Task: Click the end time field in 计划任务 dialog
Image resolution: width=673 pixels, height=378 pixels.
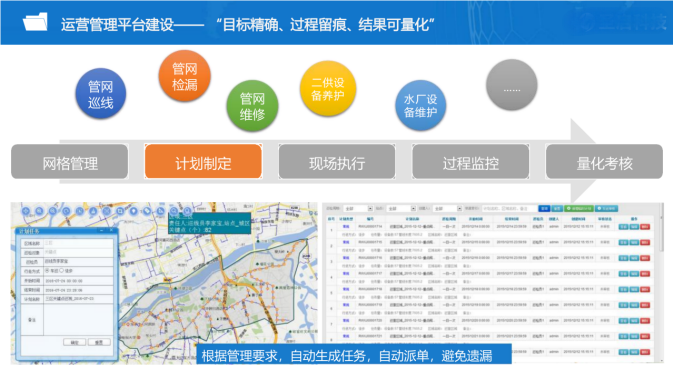Action: 78,290
